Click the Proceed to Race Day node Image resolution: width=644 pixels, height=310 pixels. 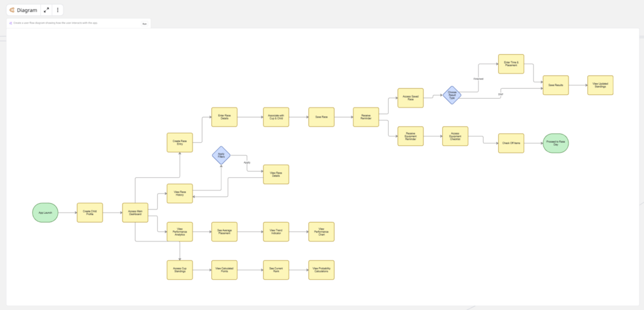555,143
